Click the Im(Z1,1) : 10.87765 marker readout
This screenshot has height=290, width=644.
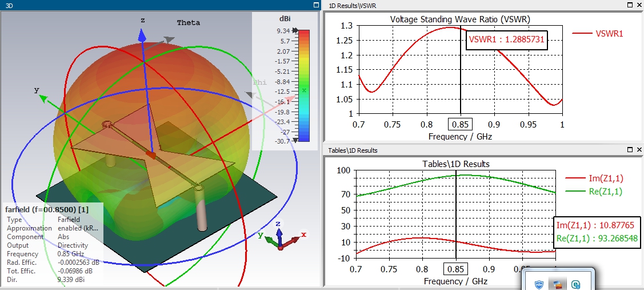tap(595, 226)
